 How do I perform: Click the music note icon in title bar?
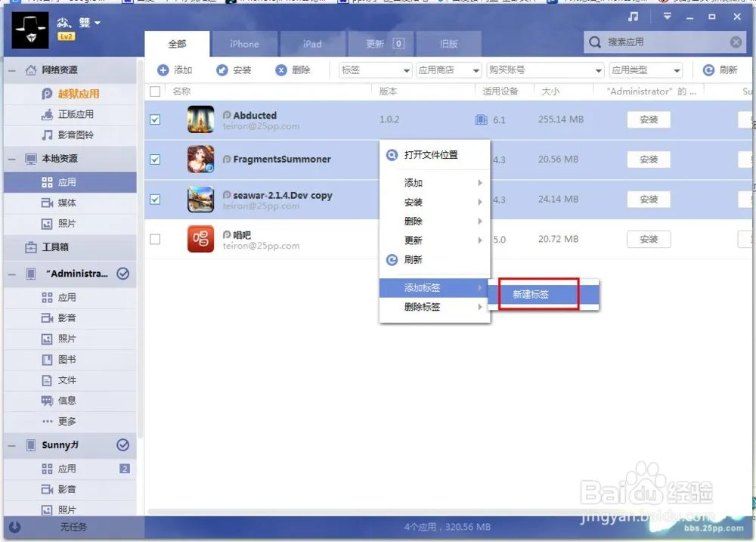pyautogui.click(x=634, y=17)
